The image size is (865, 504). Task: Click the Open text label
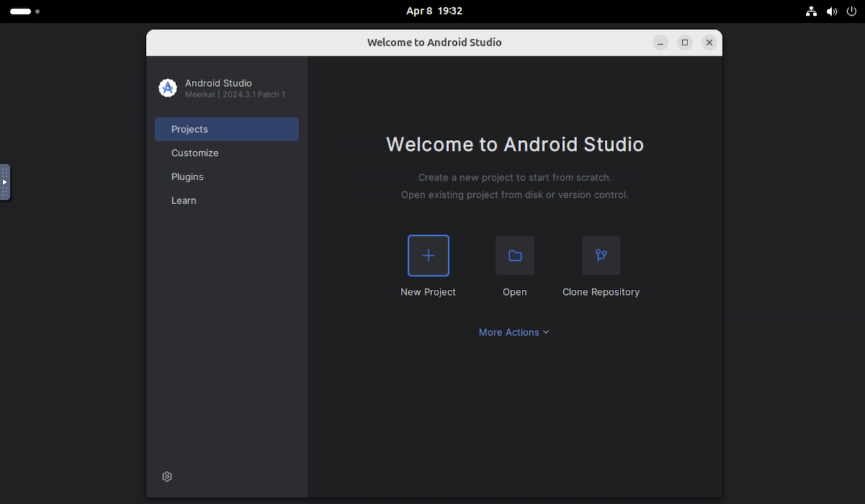click(x=515, y=292)
